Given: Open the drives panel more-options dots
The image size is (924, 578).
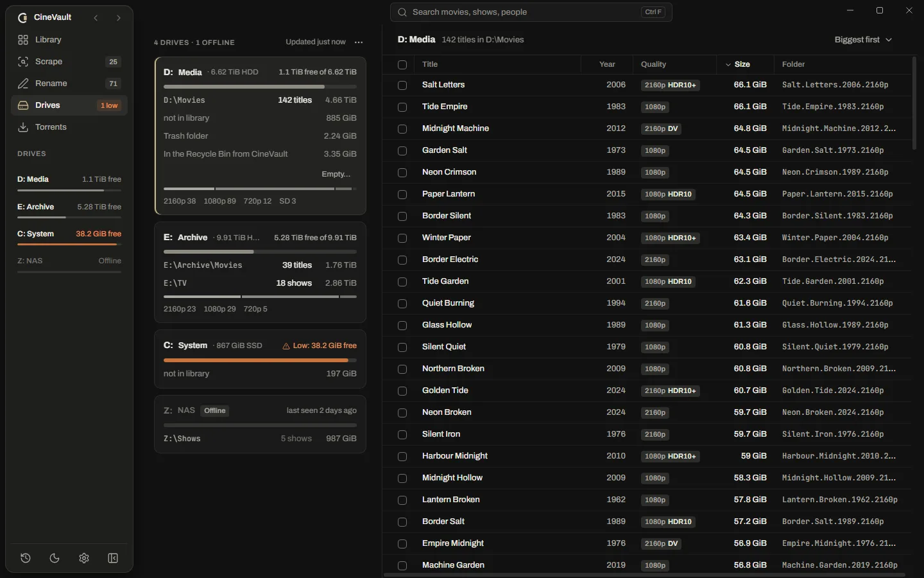Looking at the screenshot, I should [x=359, y=42].
